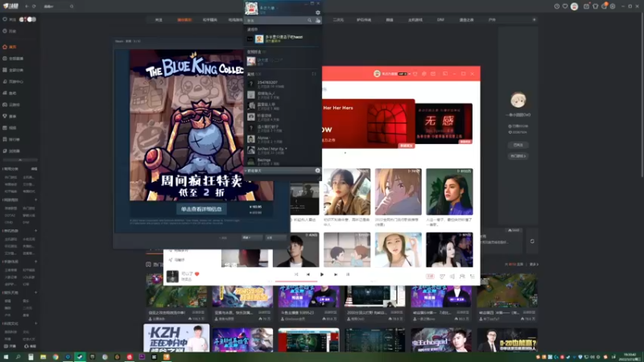Switch music app to mini mode

click(445, 74)
